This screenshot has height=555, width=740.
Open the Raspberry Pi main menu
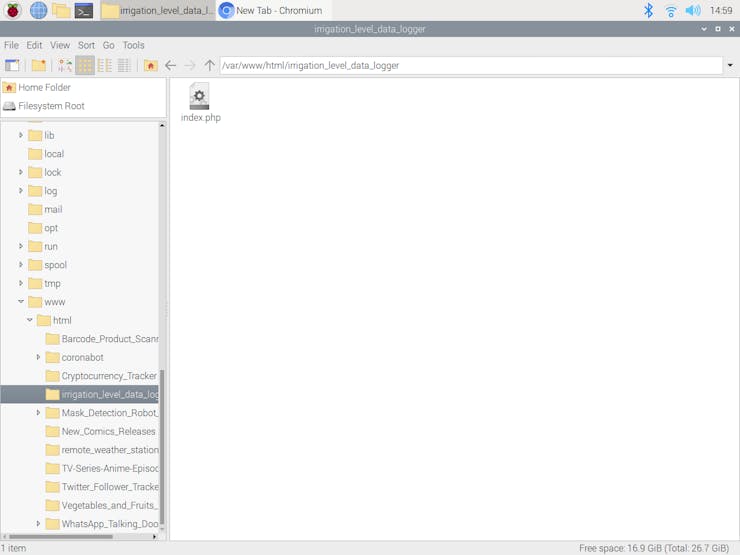pyautogui.click(x=13, y=10)
